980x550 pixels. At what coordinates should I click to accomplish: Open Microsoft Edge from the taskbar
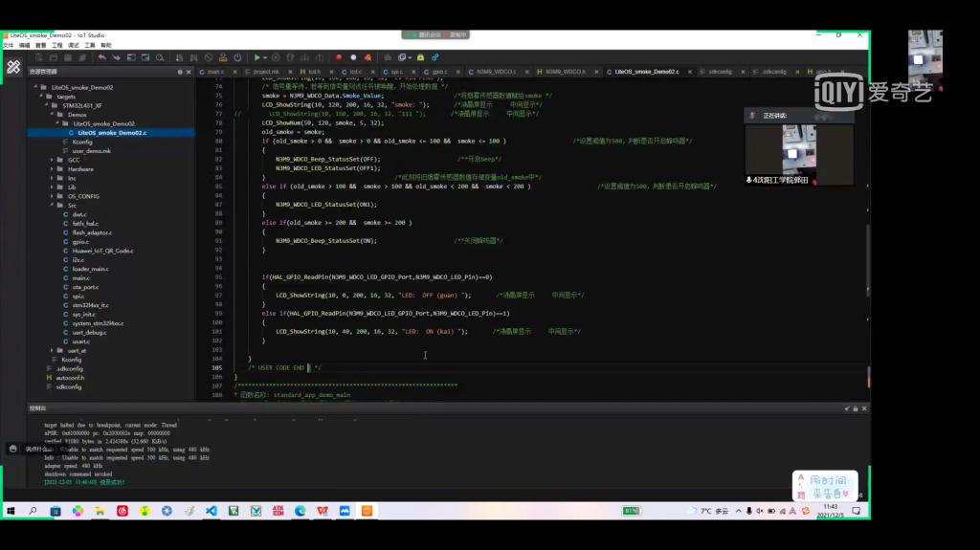[300, 511]
